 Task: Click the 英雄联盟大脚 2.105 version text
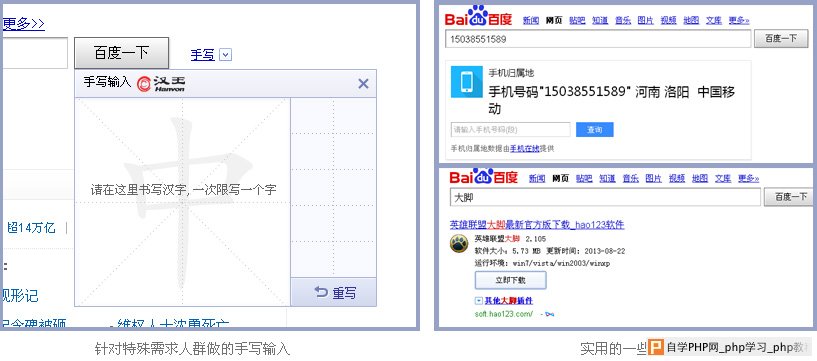pyautogui.click(x=510, y=239)
